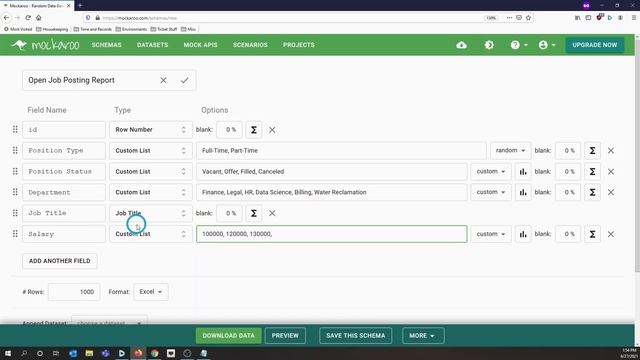Click the browser reload button

pyautogui.click(x=28, y=18)
